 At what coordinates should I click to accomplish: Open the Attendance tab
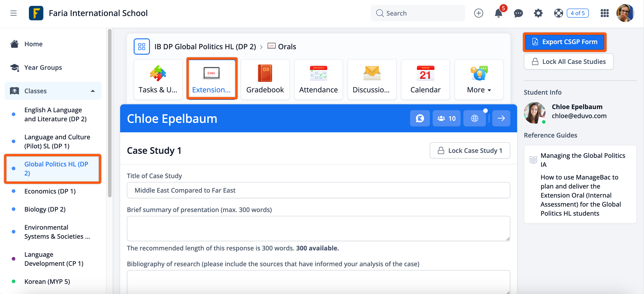318,79
